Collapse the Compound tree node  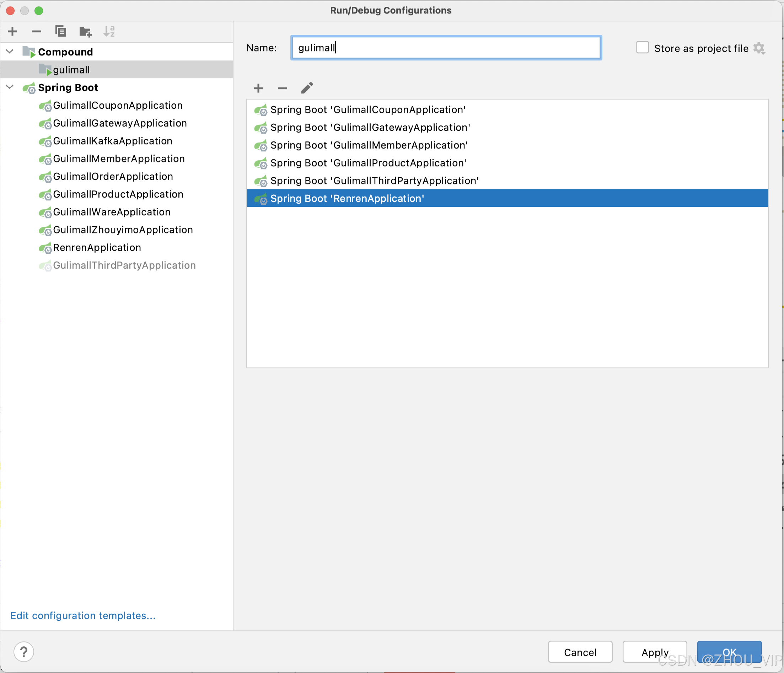point(10,52)
